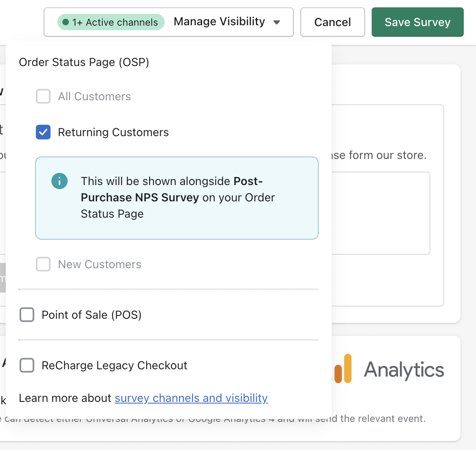Click the Post-Purchase NPS Survey notice
Image resolution: width=476 pixels, height=450 pixels.
coord(177,198)
